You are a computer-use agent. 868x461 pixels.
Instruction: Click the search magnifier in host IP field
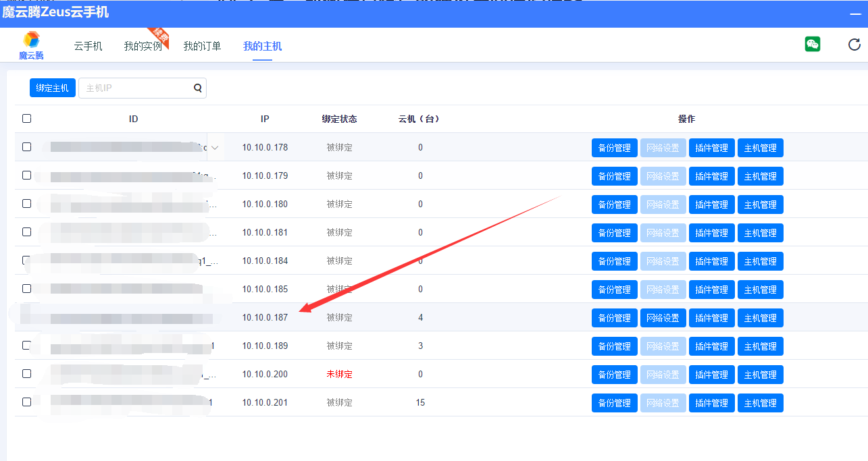(198, 88)
